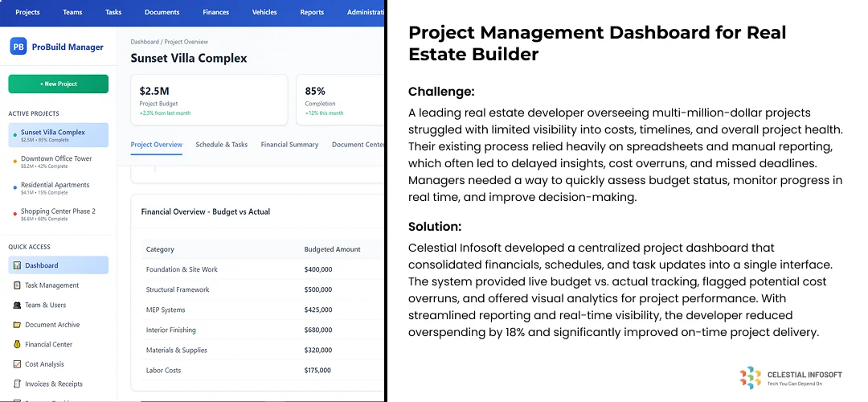The image size is (868, 402).
Task: Open Dashboard in Quick Access
Action: click(x=58, y=265)
